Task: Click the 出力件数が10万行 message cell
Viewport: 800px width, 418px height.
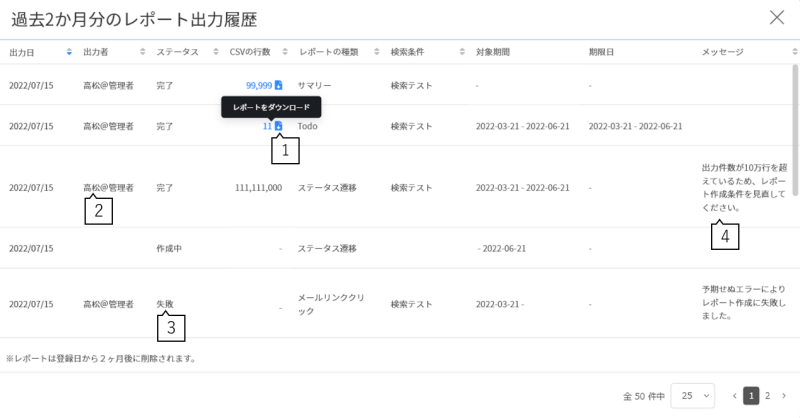Action: (x=744, y=187)
